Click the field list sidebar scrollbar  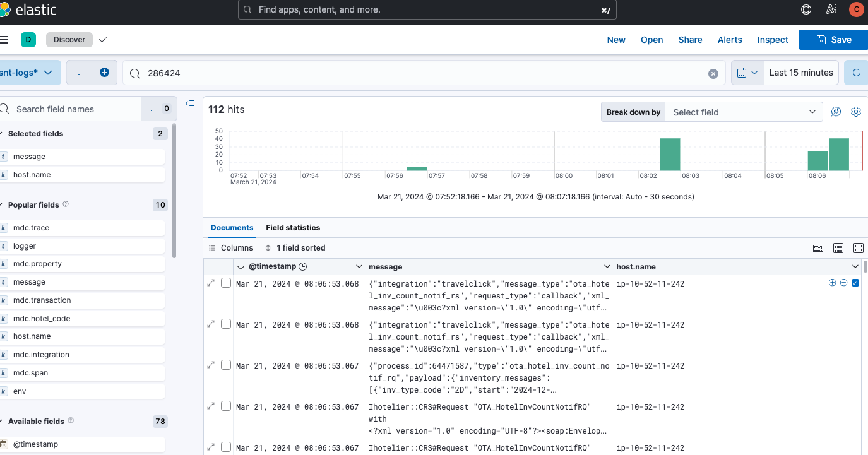pyautogui.click(x=174, y=189)
